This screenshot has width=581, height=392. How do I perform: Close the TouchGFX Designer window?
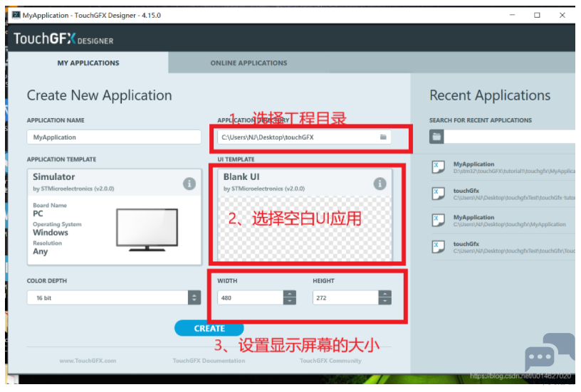tap(562, 15)
